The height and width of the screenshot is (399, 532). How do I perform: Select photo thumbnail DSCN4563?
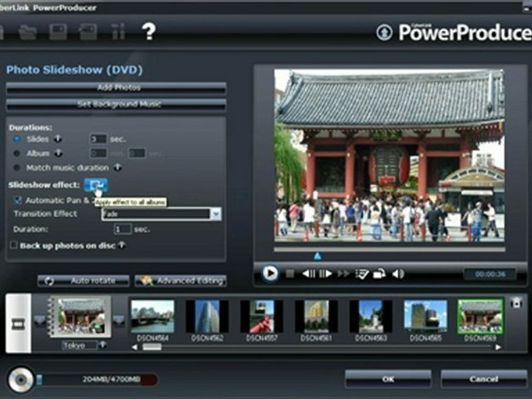pos(371,316)
